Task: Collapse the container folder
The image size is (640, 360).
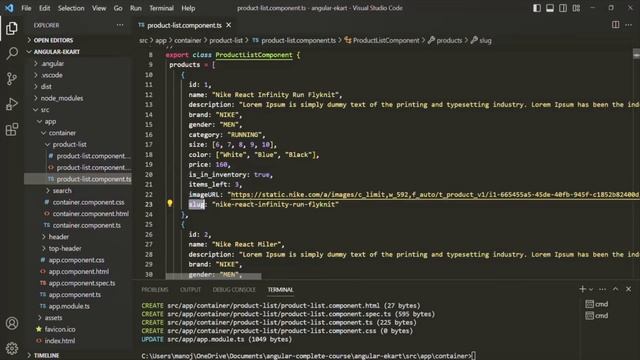Action: click(62, 133)
